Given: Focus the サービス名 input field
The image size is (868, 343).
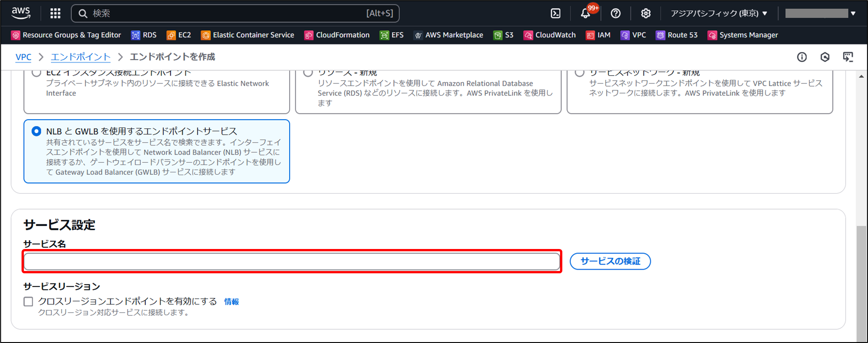Looking at the screenshot, I should coord(292,261).
